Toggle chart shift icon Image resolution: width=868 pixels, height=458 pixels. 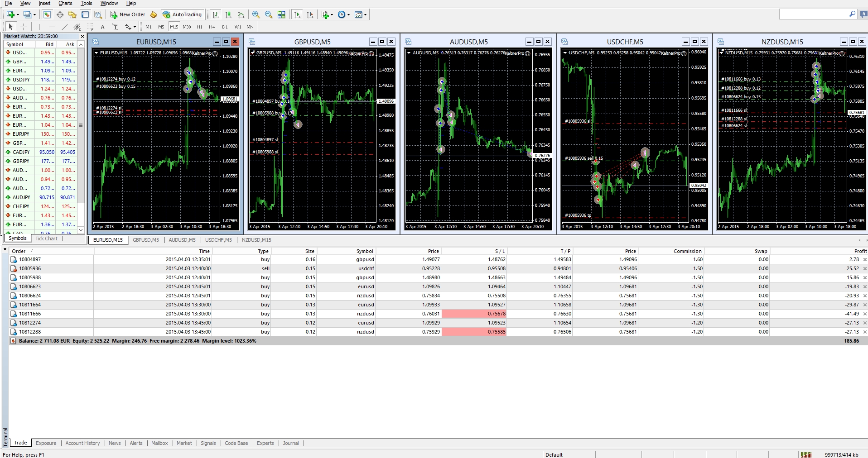click(x=310, y=14)
